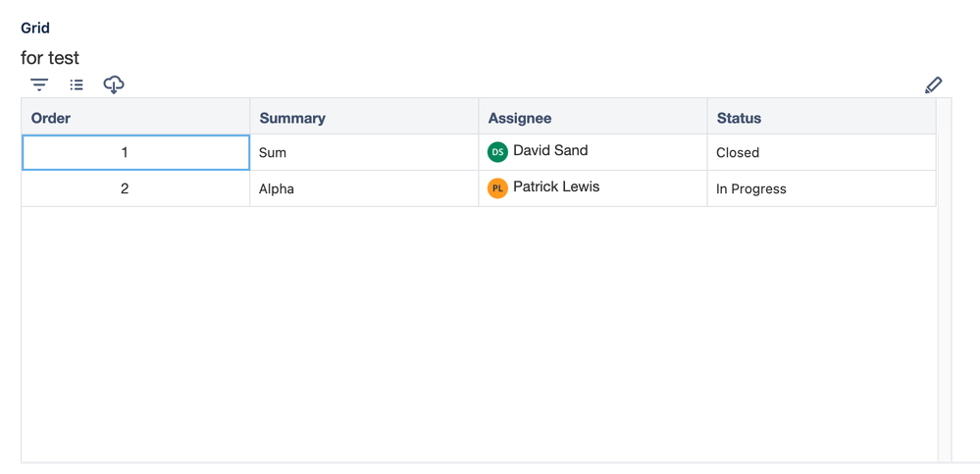This screenshot has width=980, height=474.
Task: Click Patrick Lewis's PL avatar
Action: [x=497, y=188]
